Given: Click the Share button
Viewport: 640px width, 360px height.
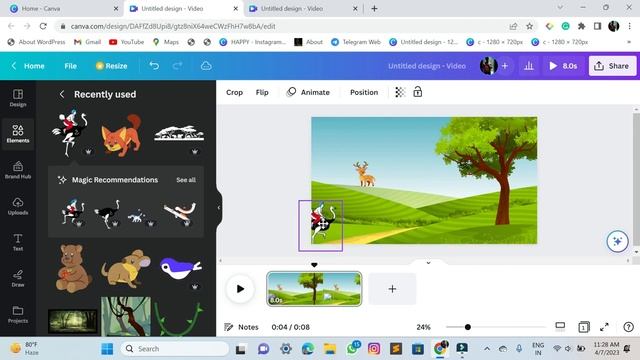Looking at the screenshot, I should point(612,66).
